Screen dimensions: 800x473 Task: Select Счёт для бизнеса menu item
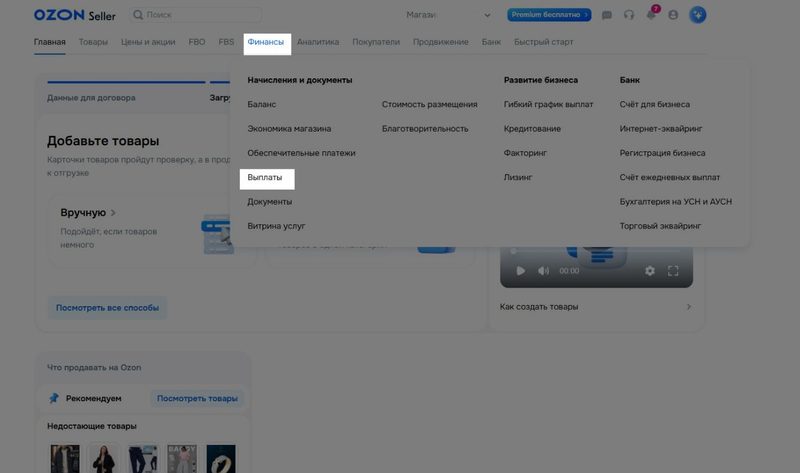click(x=655, y=104)
